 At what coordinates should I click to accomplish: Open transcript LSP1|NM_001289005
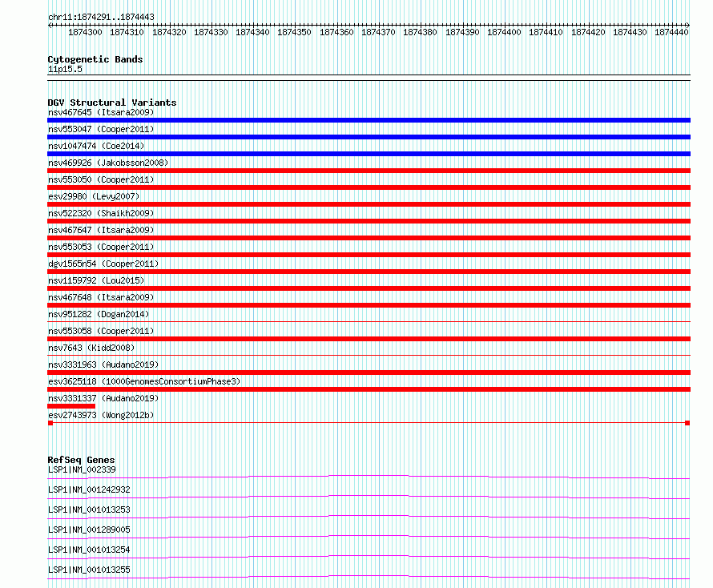click(x=89, y=530)
